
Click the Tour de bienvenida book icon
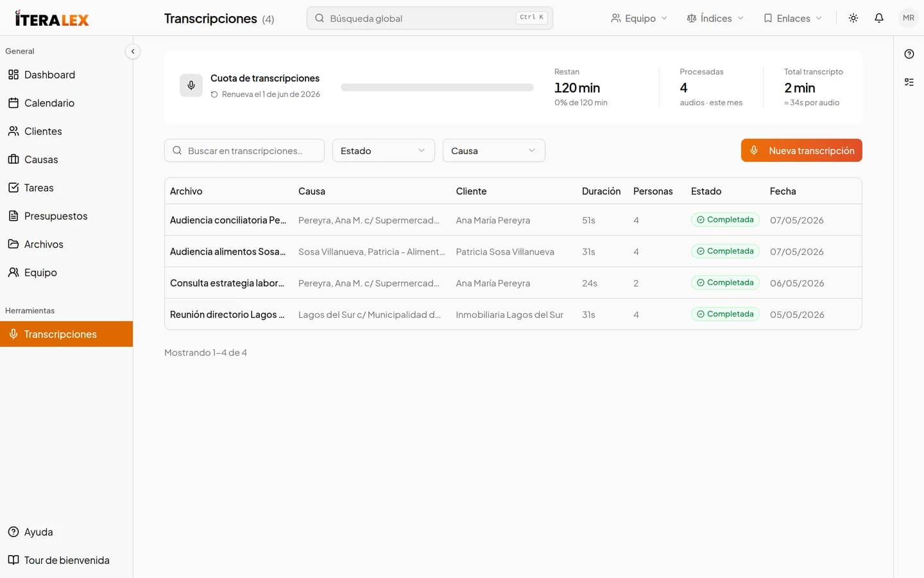click(13, 560)
